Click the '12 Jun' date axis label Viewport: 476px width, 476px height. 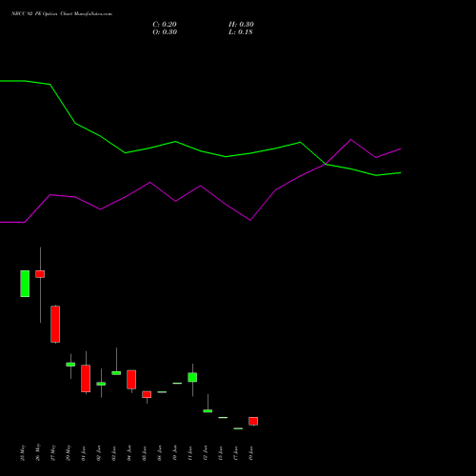(206, 453)
